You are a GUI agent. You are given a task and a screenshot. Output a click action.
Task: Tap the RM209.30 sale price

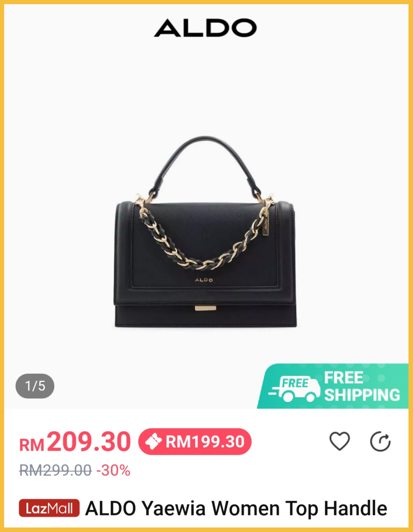[x=75, y=442]
